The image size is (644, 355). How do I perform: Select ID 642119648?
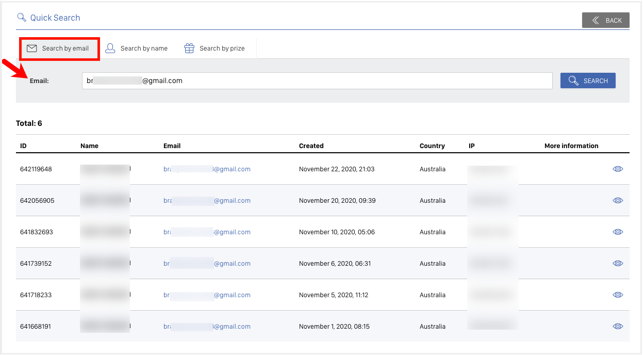pyautogui.click(x=36, y=169)
